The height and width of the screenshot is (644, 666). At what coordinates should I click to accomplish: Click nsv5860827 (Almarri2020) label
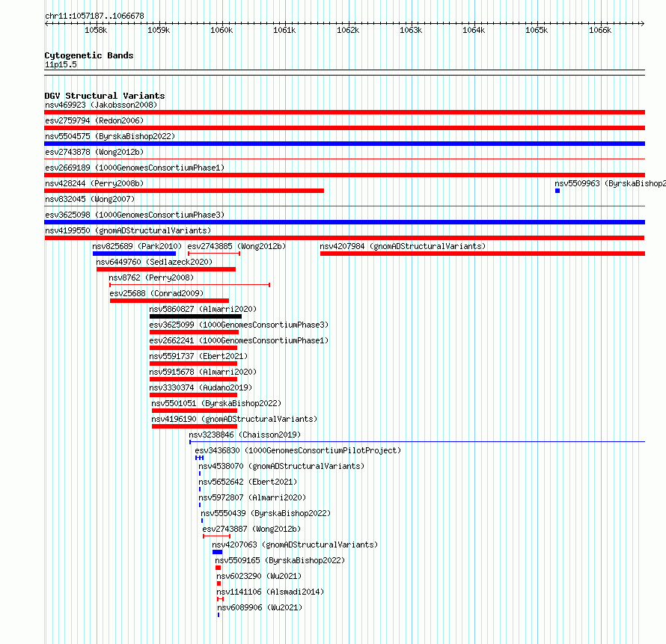[x=203, y=309]
